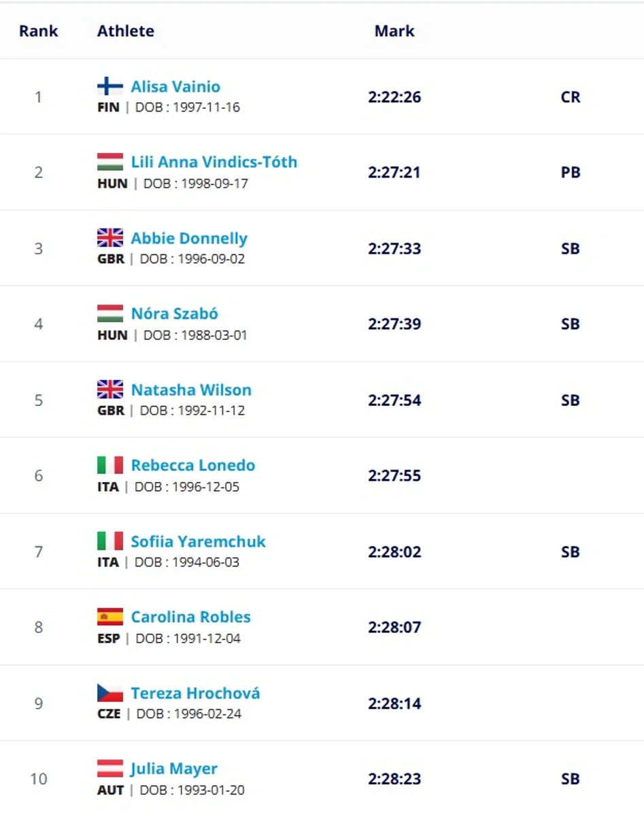644x816 pixels.
Task: Click the PB label in the second row
Action: tap(571, 173)
